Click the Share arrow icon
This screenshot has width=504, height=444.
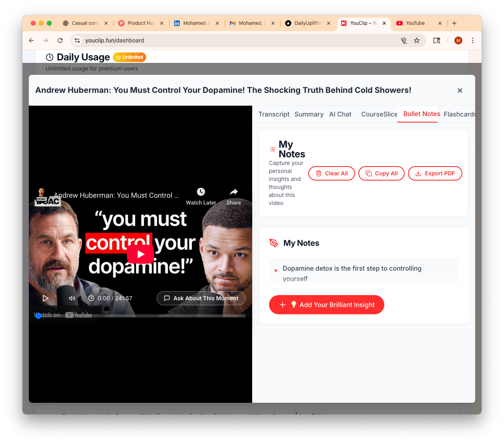tap(234, 192)
